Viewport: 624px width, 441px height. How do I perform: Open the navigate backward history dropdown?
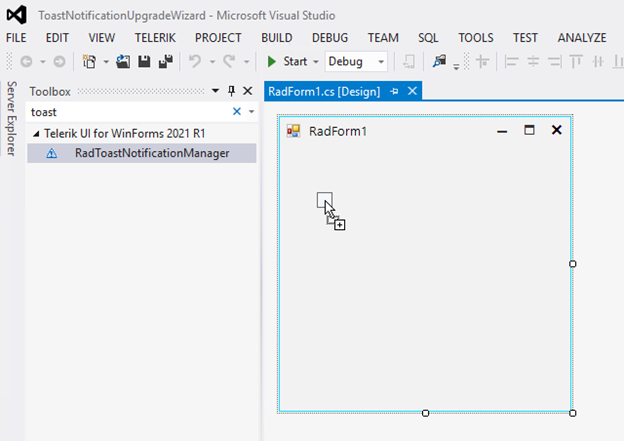pyautogui.click(x=43, y=62)
